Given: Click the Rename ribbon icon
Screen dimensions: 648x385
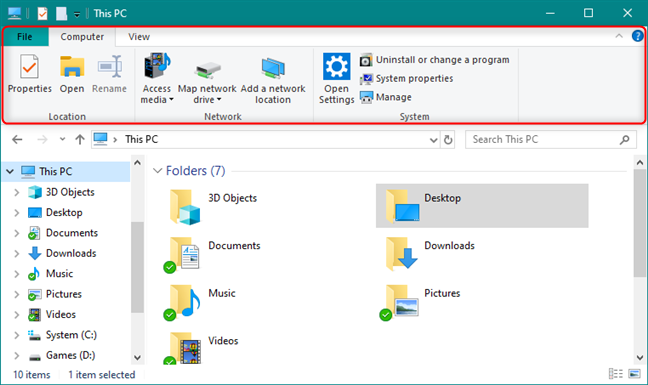Looking at the screenshot, I should coord(110,67).
